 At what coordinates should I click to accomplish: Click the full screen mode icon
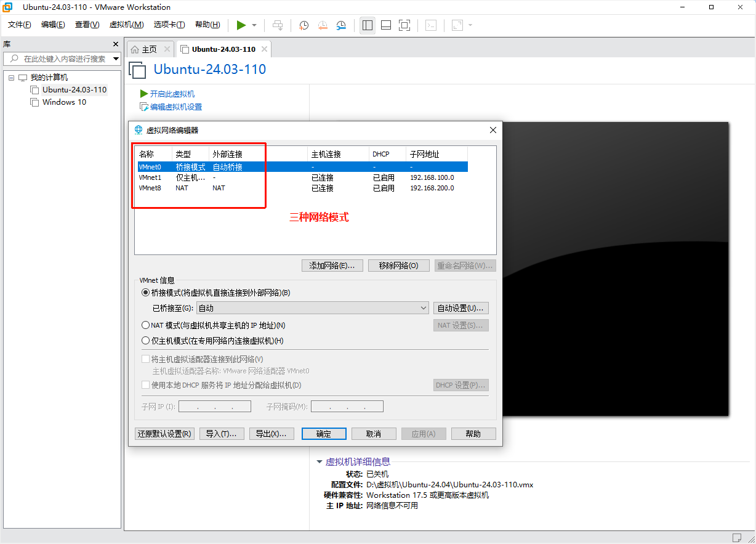coord(404,25)
